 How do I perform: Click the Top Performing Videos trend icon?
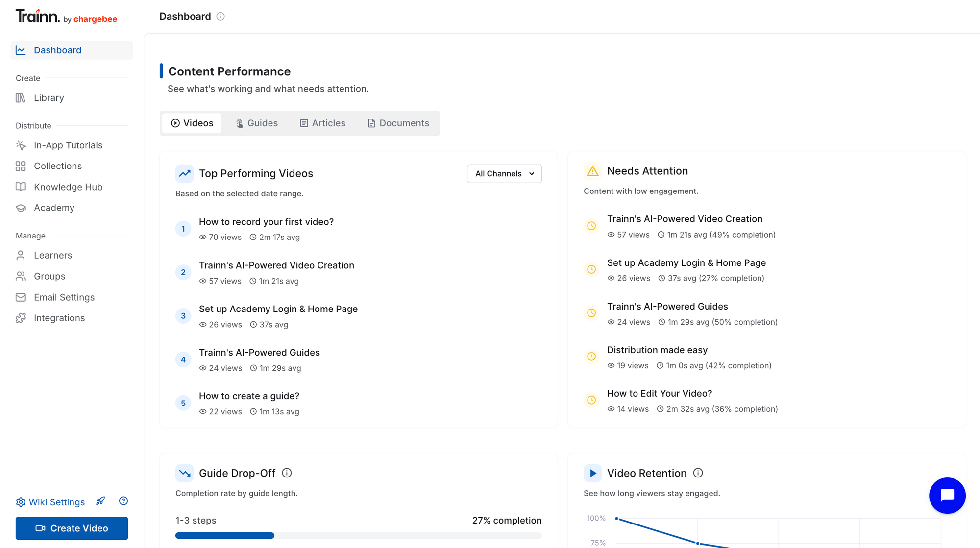coord(184,173)
